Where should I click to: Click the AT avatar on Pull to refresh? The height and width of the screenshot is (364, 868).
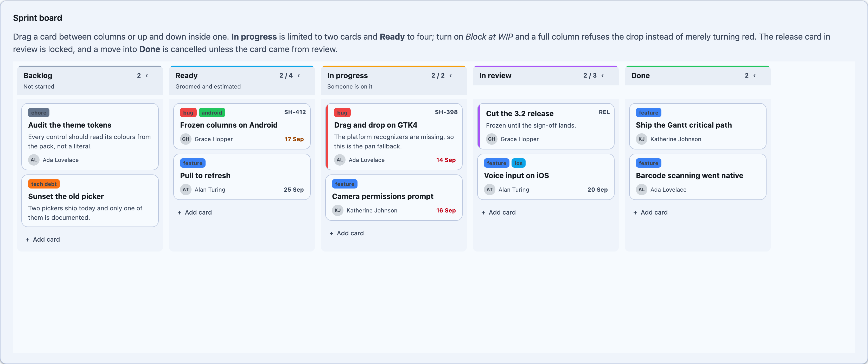click(x=186, y=189)
